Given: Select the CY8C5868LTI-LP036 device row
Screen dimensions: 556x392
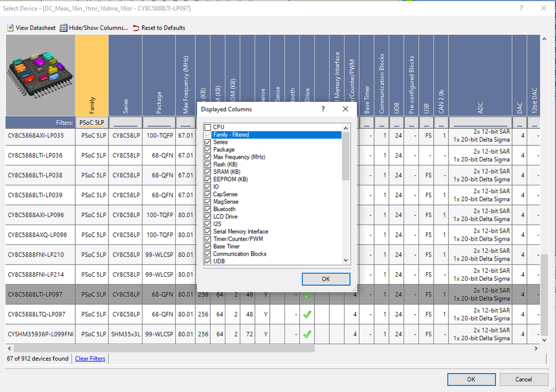Looking at the screenshot, I should coord(272,155).
